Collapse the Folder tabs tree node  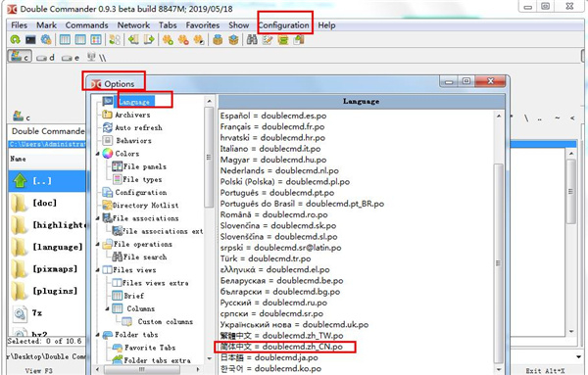click(98, 335)
